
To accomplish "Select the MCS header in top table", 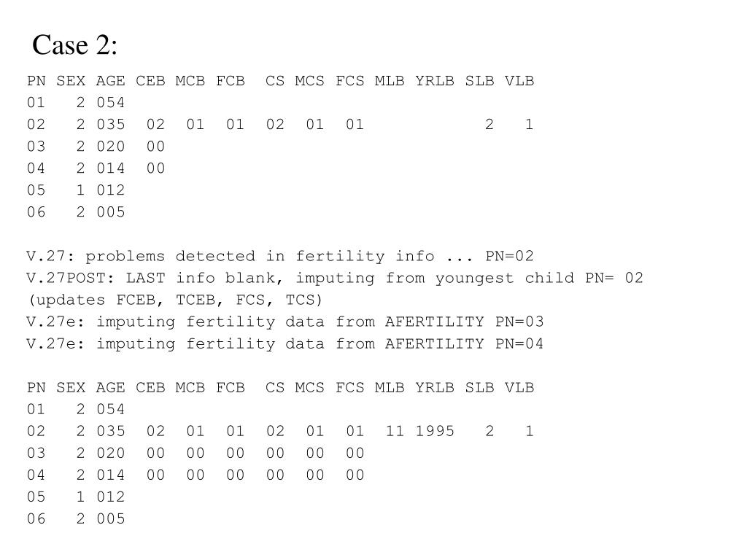I will 309,81.
